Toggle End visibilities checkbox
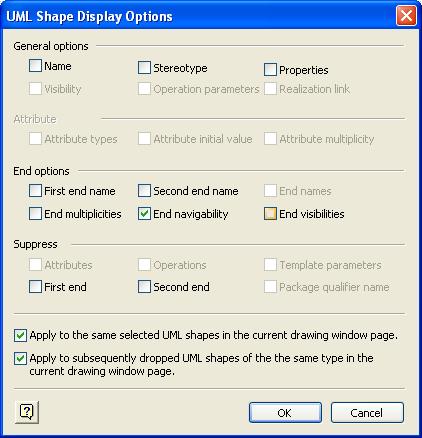This screenshot has width=422, height=438. tap(270, 214)
